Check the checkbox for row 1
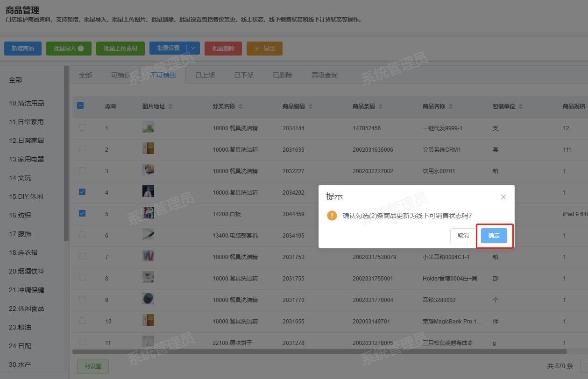This screenshot has height=379, width=588. tap(82, 127)
